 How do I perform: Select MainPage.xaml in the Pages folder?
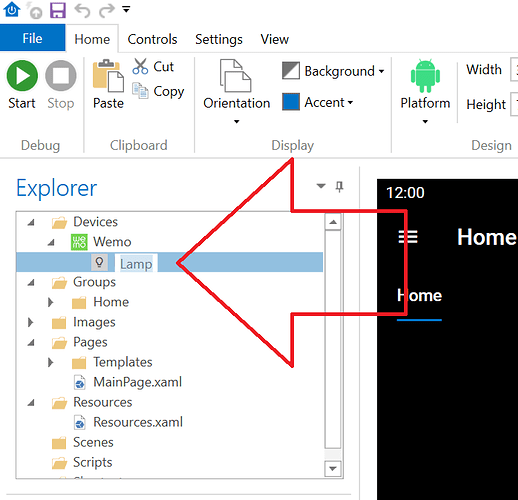(x=137, y=382)
